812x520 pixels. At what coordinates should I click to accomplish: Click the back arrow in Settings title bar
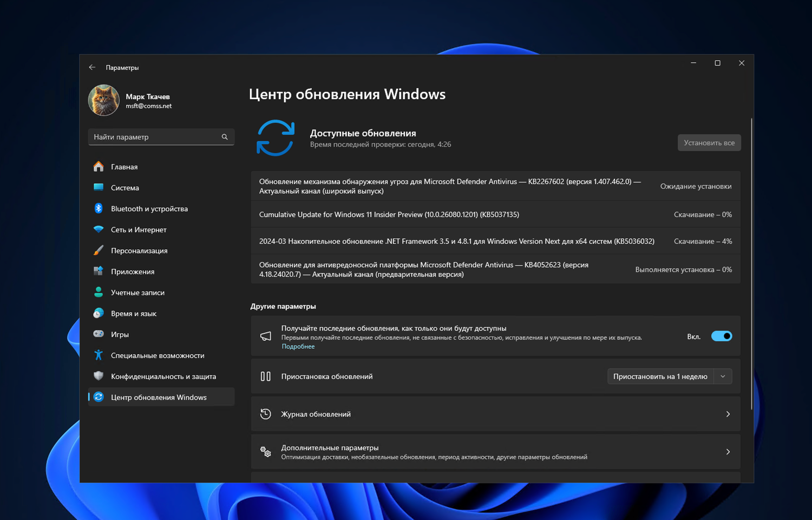92,67
